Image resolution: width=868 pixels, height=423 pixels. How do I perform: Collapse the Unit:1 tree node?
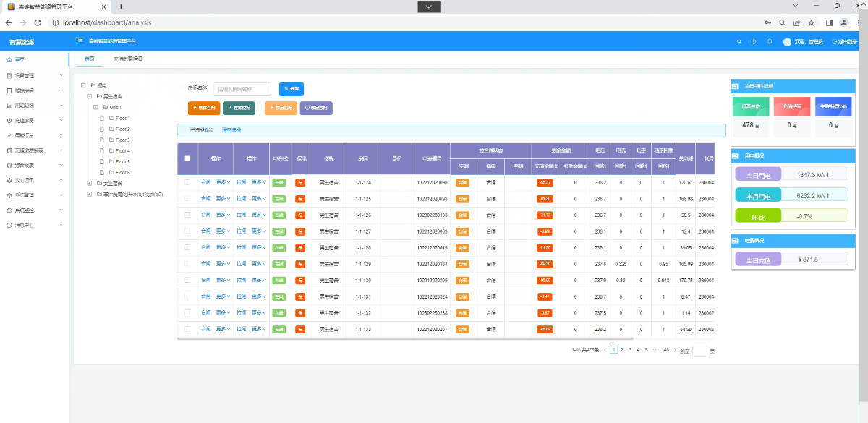[x=95, y=107]
